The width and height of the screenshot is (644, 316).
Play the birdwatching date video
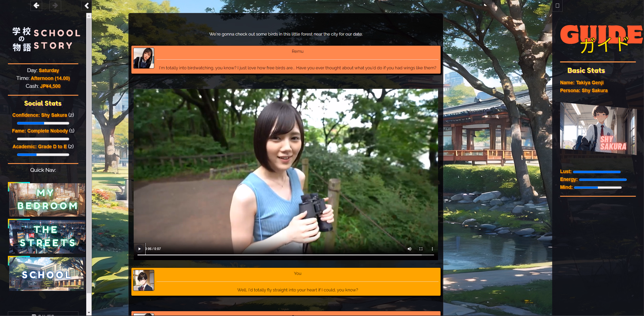[139, 249]
